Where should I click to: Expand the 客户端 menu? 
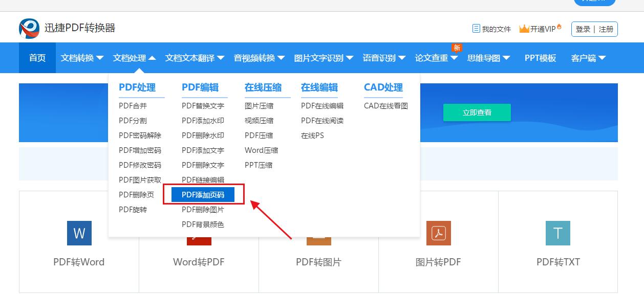tap(588, 58)
